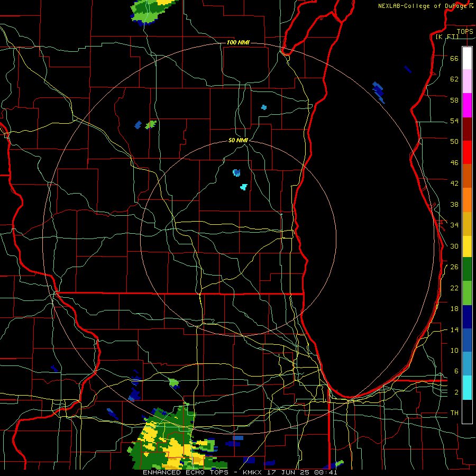This screenshot has height=476, width=476.
Task: Click the 22 value on the legend
Action: 454,288
